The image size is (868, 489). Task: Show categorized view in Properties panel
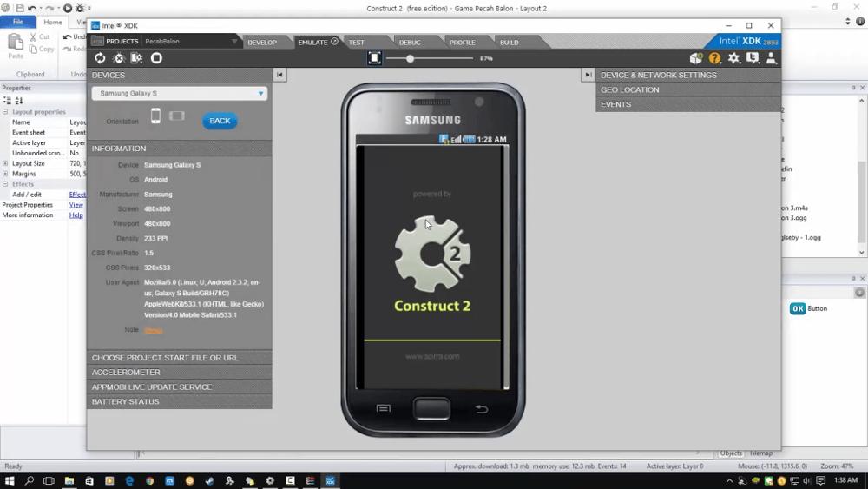pyautogui.click(x=7, y=101)
